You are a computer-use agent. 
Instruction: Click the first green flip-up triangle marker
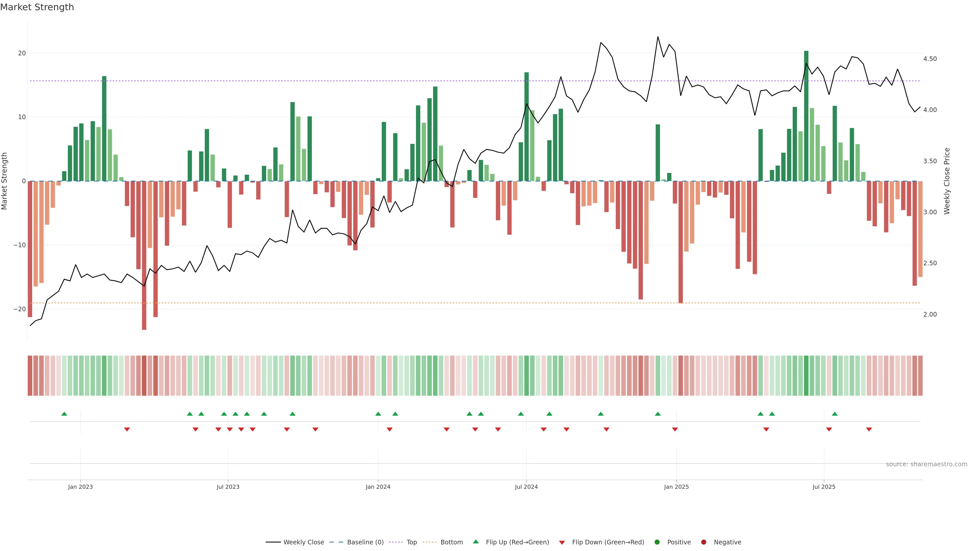click(x=64, y=414)
